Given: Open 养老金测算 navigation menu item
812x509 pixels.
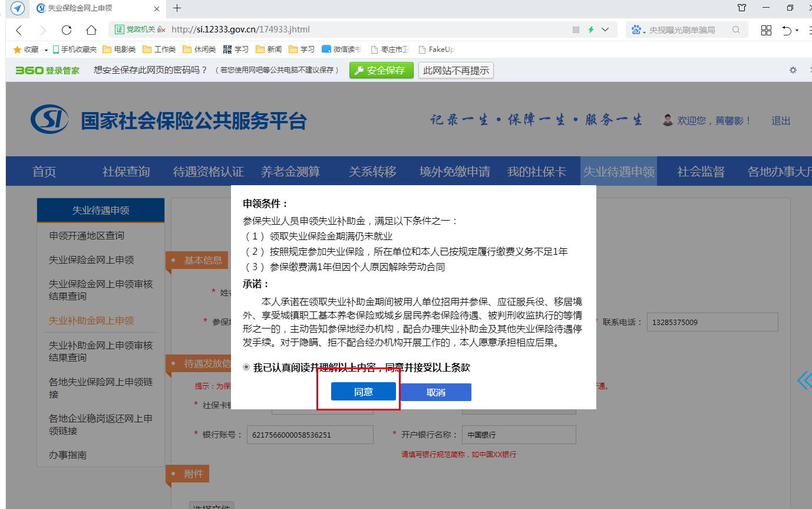Looking at the screenshot, I should pos(291,172).
